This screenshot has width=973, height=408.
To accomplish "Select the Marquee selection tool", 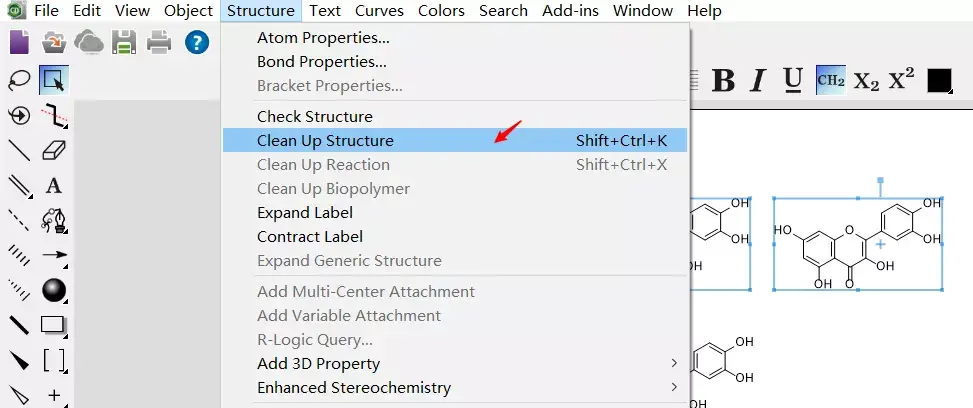I will point(53,81).
